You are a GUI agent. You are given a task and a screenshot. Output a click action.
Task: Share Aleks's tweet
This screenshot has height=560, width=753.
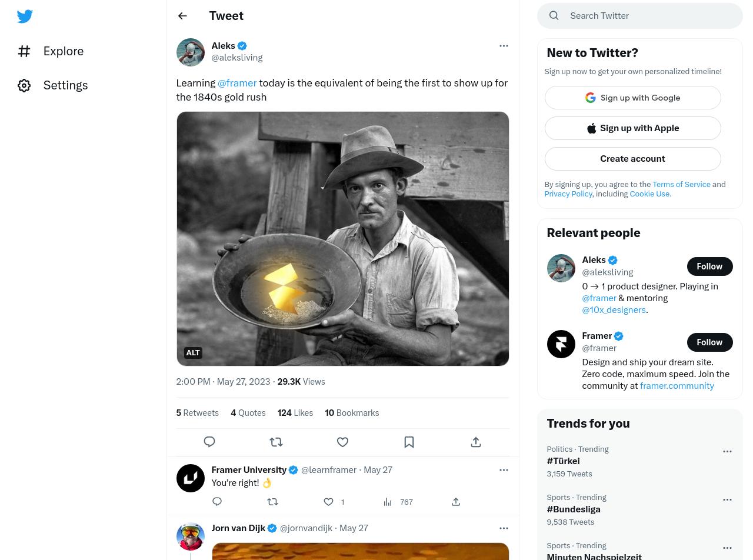[476, 442]
